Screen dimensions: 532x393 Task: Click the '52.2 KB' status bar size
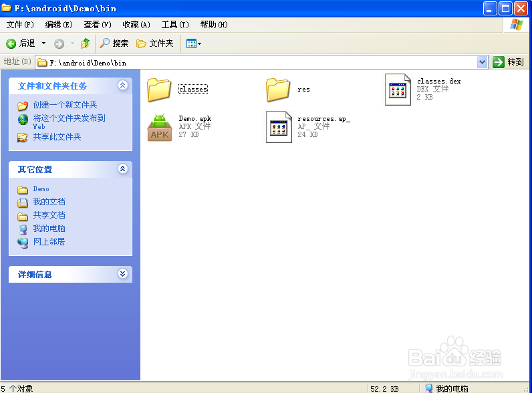(x=384, y=389)
